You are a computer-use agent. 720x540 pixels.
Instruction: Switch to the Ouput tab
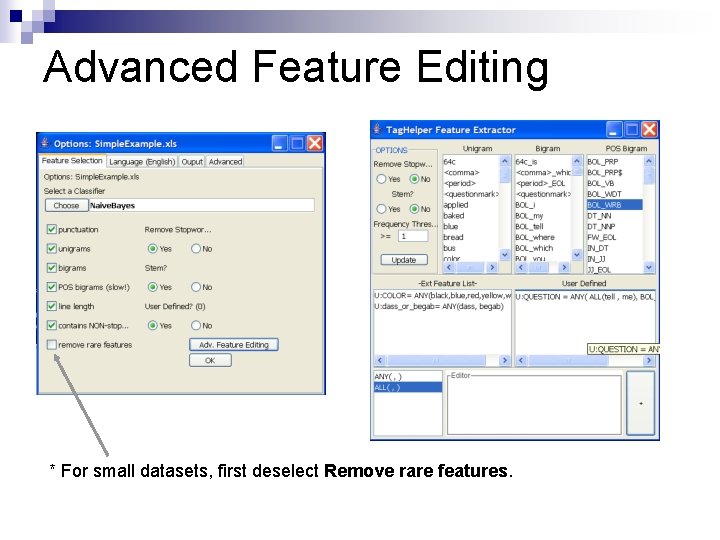point(192,162)
